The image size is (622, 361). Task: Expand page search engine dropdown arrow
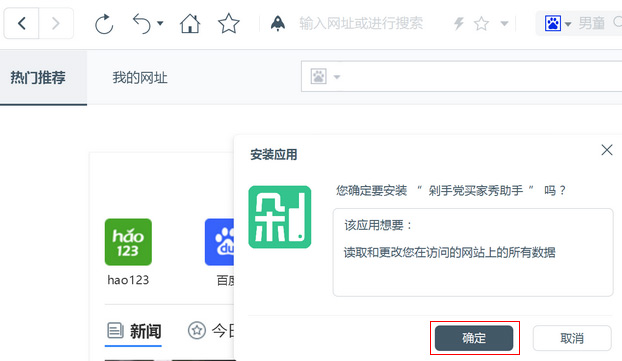337,77
